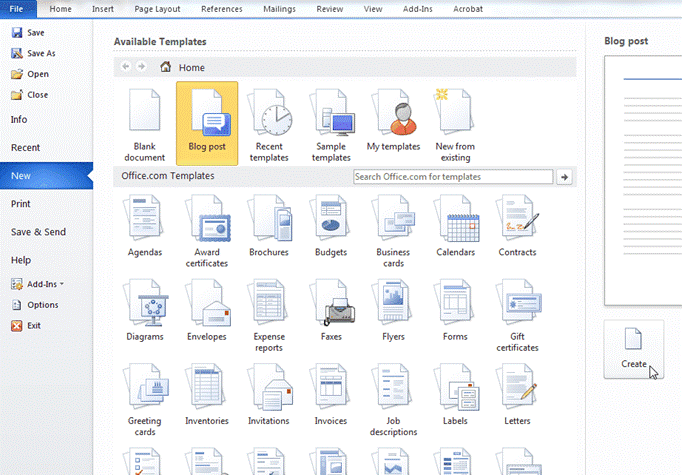The width and height of the screenshot is (682, 475).
Task: Open the Recent documents section
Action: [x=25, y=148]
